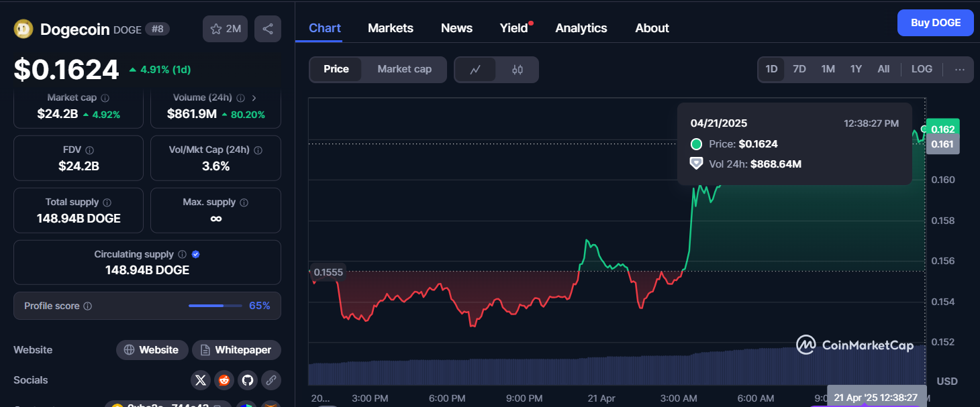Click the $24.2B Market cap value
Viewport: 980px width, 407px height.
56,114
